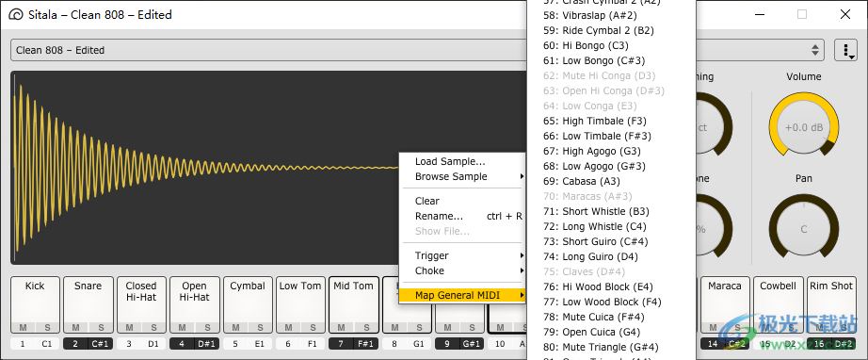The width and height of the screenshot is (868, 360).
Task: Mute the Kick pad
Action: (x=23, y=328)
